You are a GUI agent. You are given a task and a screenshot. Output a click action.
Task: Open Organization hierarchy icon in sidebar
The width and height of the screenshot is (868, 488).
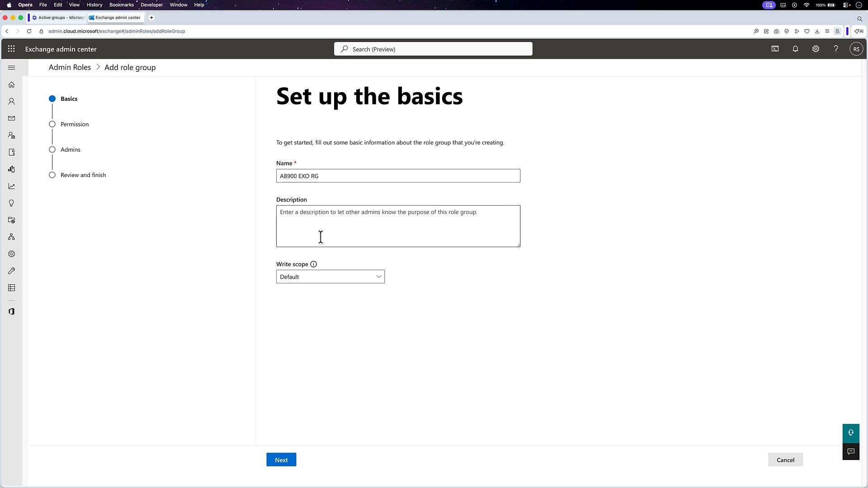12,237
